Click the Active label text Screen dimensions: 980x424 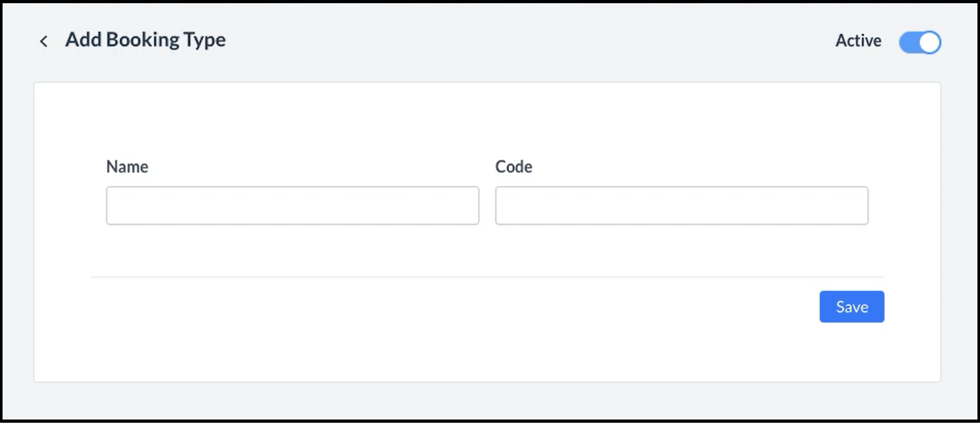click(x=858, y=41)
